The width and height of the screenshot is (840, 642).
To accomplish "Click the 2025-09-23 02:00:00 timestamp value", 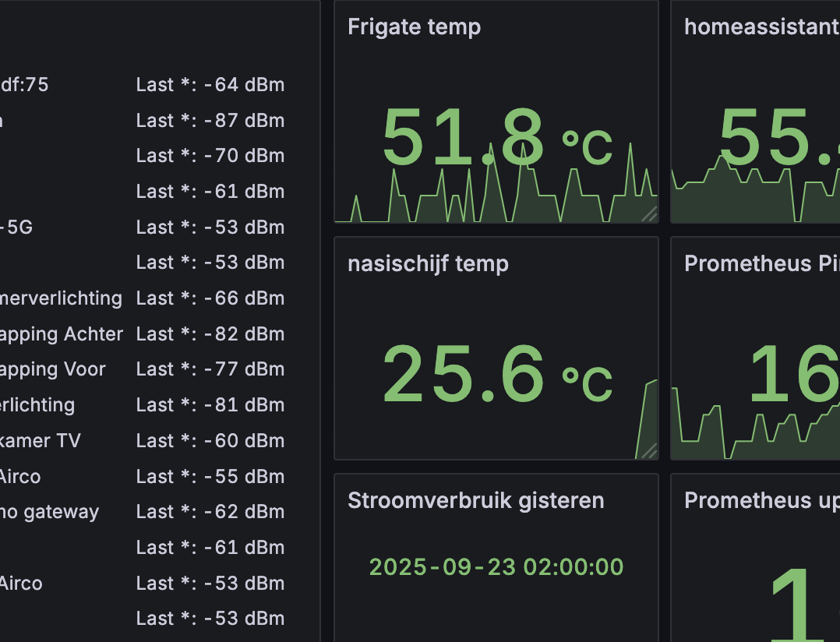I will [x=496, y=566].
